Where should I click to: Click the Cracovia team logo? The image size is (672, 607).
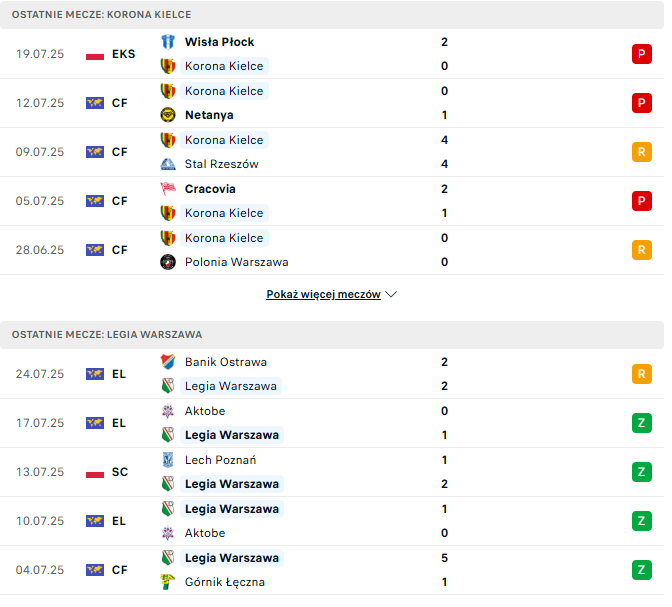point(169,190)
